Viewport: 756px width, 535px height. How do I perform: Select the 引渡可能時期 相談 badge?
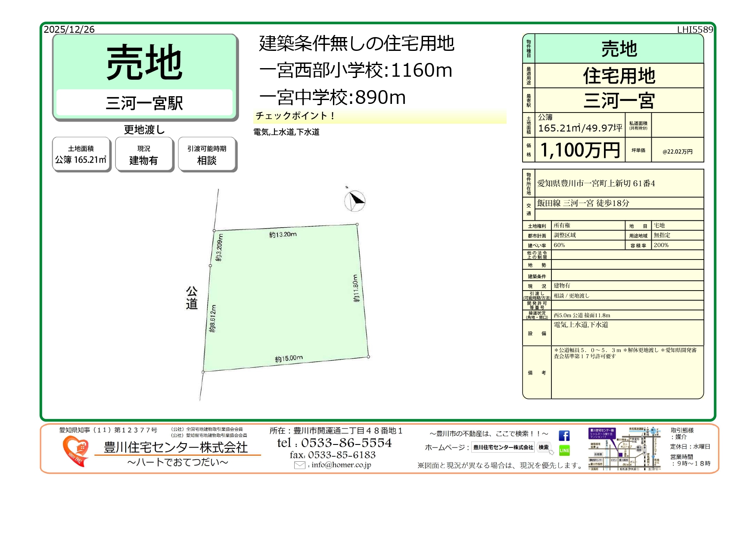tap(207, 154)
